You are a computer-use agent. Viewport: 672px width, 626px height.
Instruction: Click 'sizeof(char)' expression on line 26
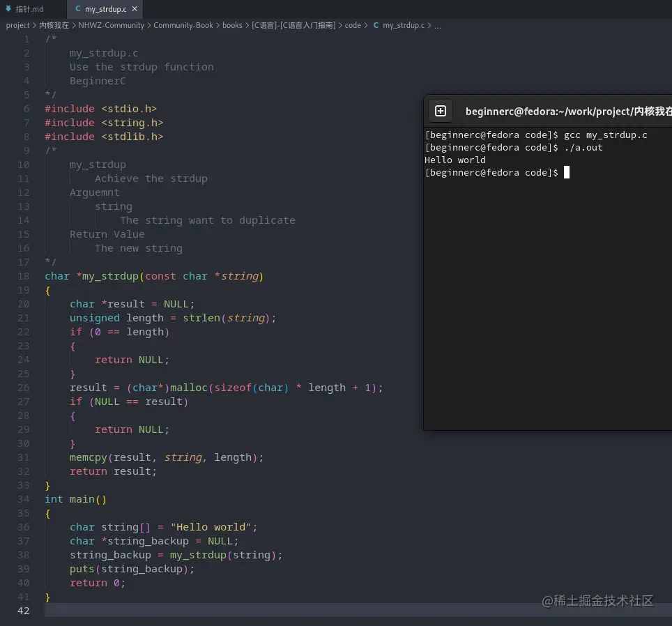pyautogui.click(x=251, y=388)
